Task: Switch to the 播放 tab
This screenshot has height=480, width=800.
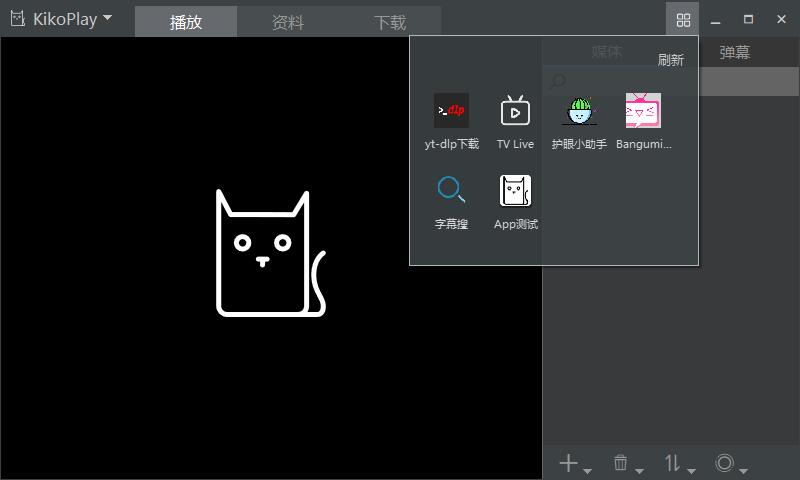Action: click(x=186, y=22)
